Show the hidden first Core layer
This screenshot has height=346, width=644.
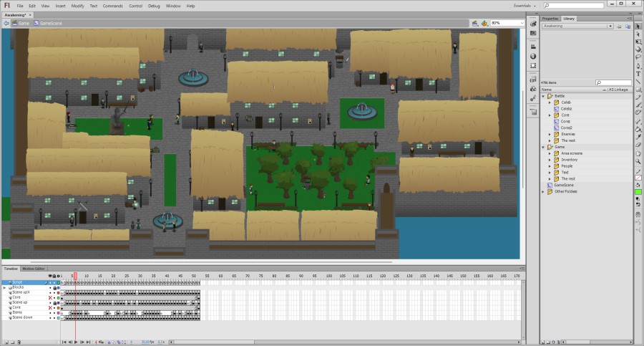pyautogui.click(x=50, y=297)
